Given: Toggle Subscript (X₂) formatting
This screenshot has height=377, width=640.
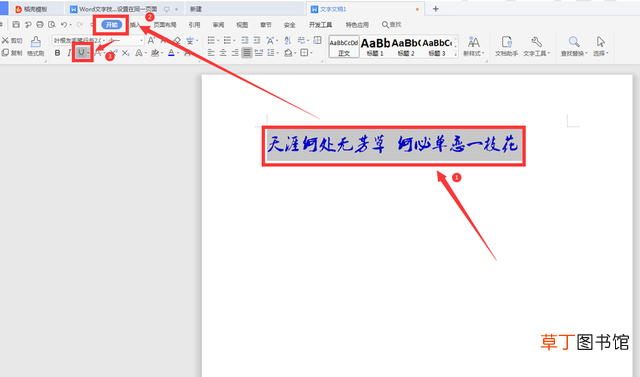Looking at the screenshot, I should (x=125, y=53).
